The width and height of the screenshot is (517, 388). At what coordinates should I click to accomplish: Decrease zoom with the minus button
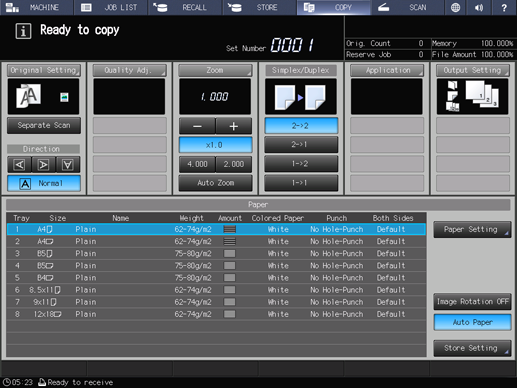tap(197, 126)
